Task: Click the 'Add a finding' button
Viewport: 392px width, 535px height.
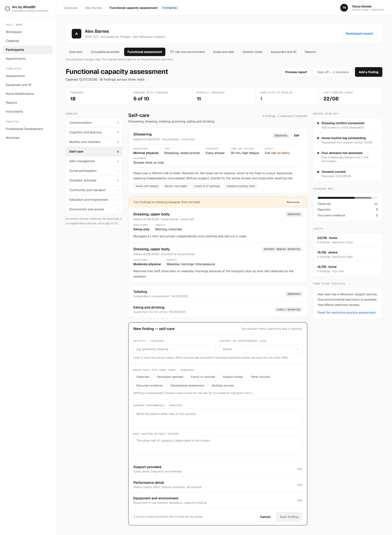Action: [x=368, y=72]
